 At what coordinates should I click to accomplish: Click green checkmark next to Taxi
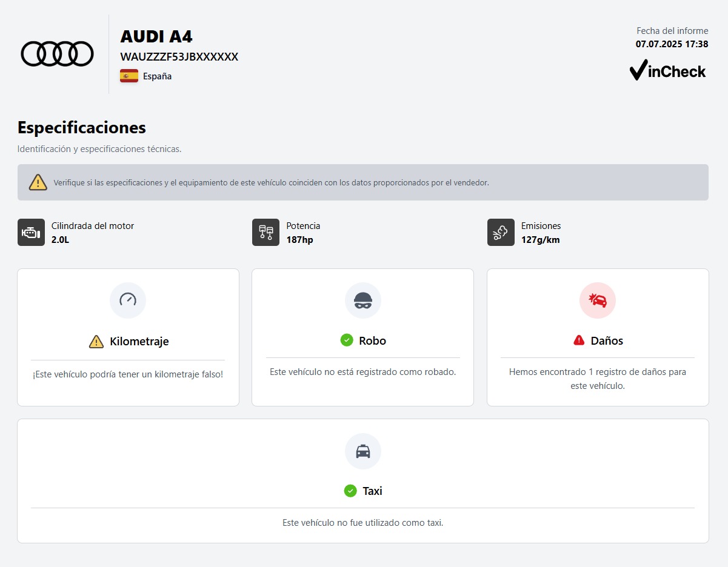click(350, 491)
